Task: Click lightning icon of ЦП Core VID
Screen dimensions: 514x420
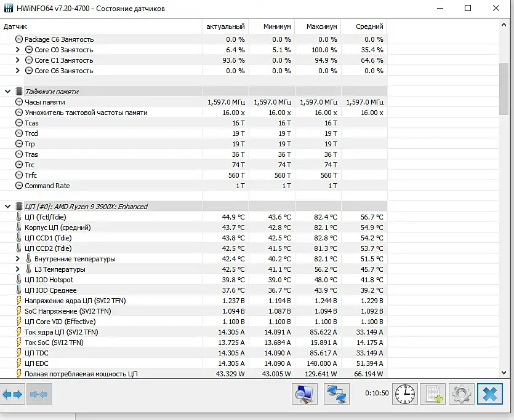Action: coord(18,322)
